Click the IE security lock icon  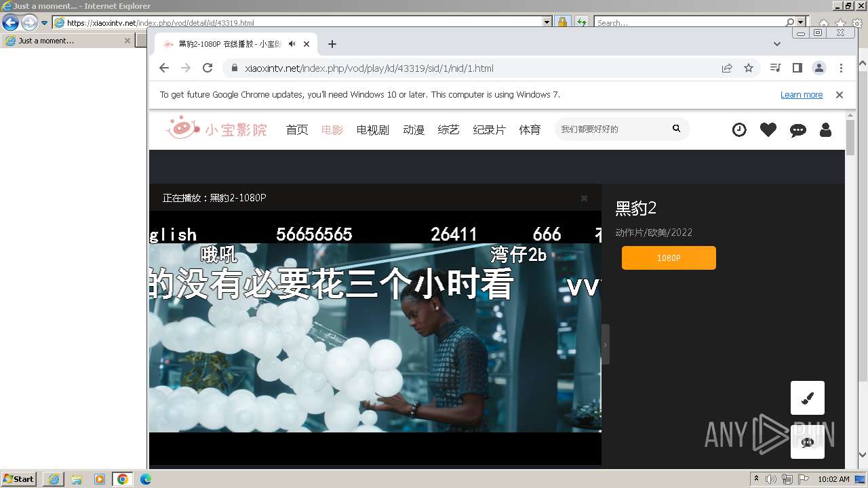(562, 22)
